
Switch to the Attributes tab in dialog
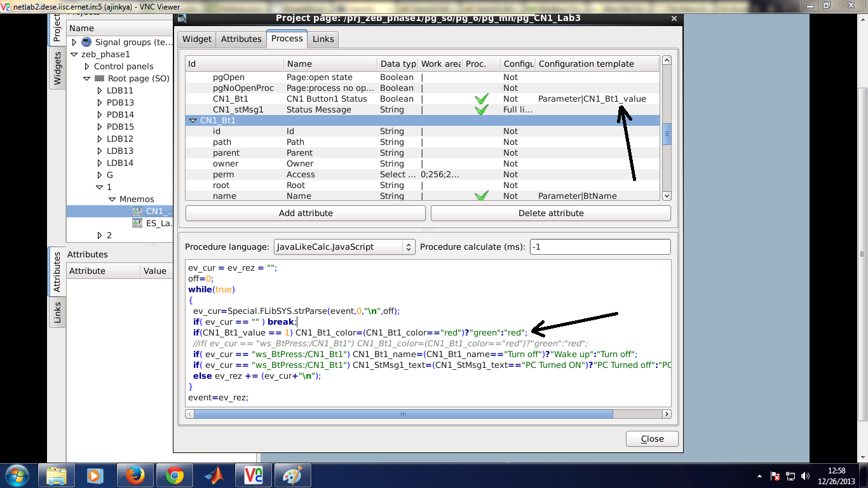[x=241, y=39]
